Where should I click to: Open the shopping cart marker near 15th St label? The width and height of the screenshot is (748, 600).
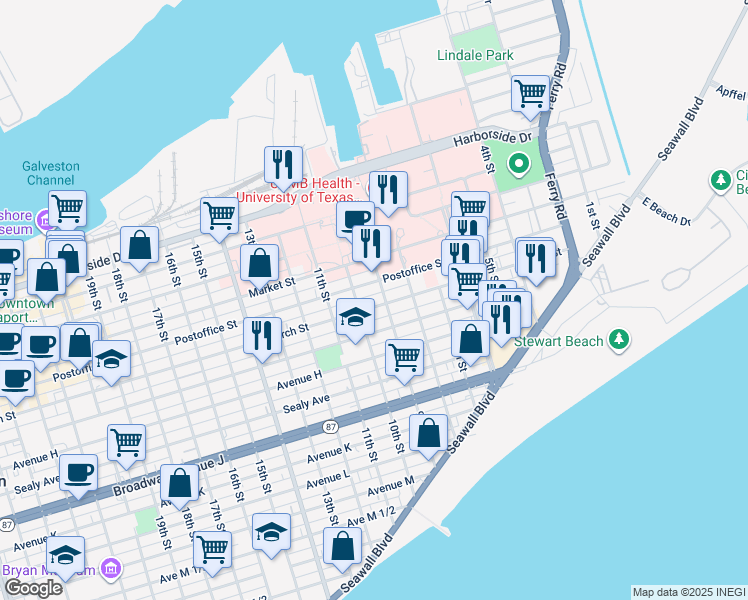click(218, 213)
